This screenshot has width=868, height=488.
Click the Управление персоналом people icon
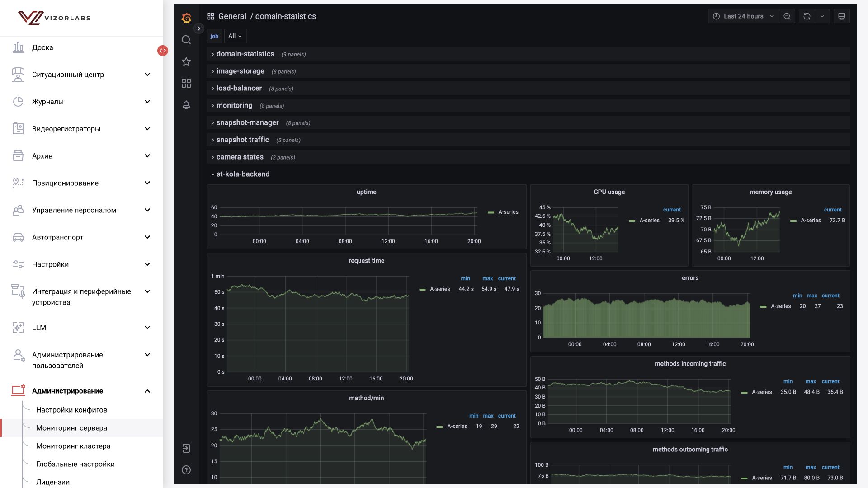point(18,210)
